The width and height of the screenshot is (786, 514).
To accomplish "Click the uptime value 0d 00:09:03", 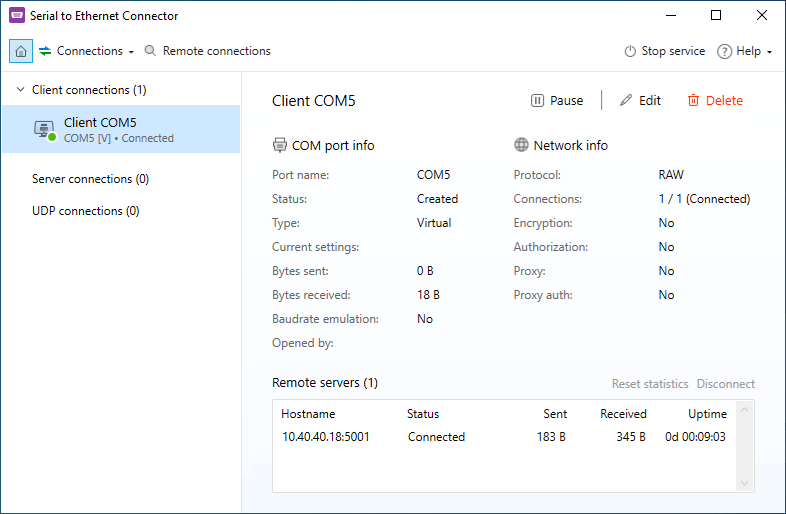I will pyautogui.click(x=695, y=437).
